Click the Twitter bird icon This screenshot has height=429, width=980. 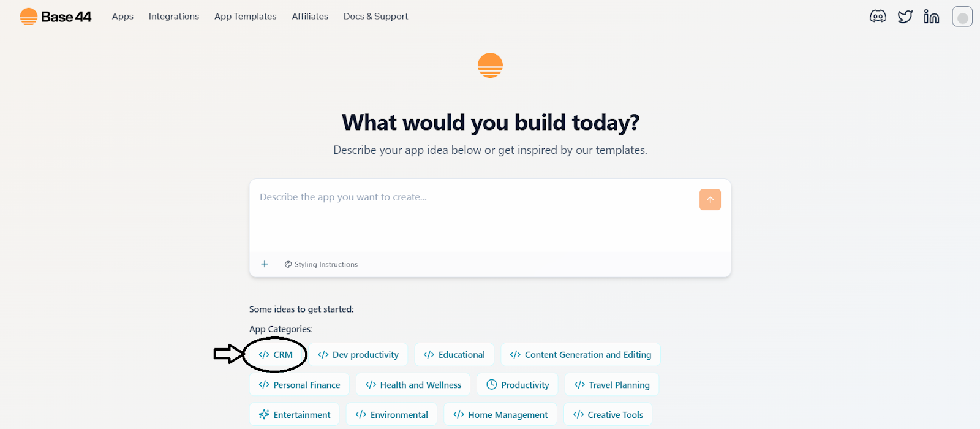coord(905,17)
